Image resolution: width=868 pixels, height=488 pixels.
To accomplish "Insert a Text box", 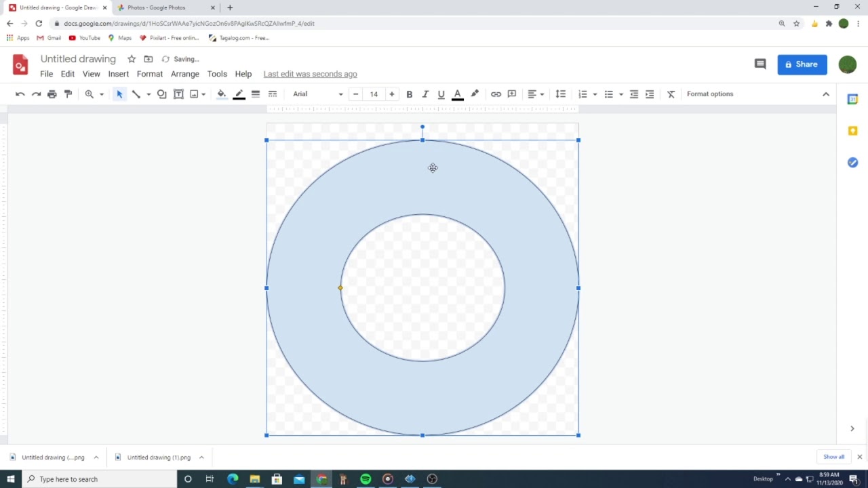I will [178, 94].
